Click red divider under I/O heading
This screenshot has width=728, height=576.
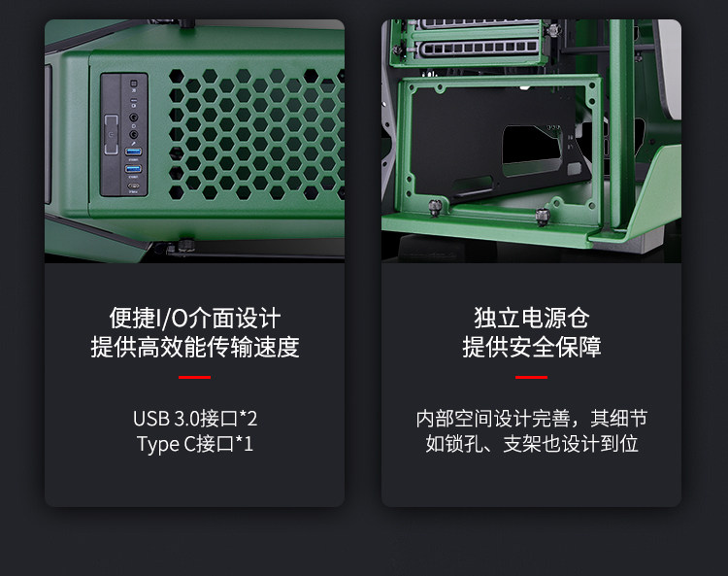194,377
